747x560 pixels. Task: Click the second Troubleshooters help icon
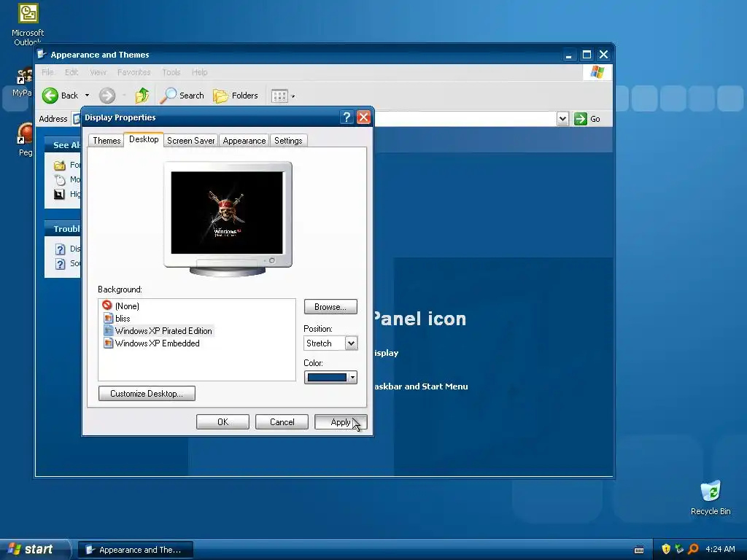tap(60, 264)
